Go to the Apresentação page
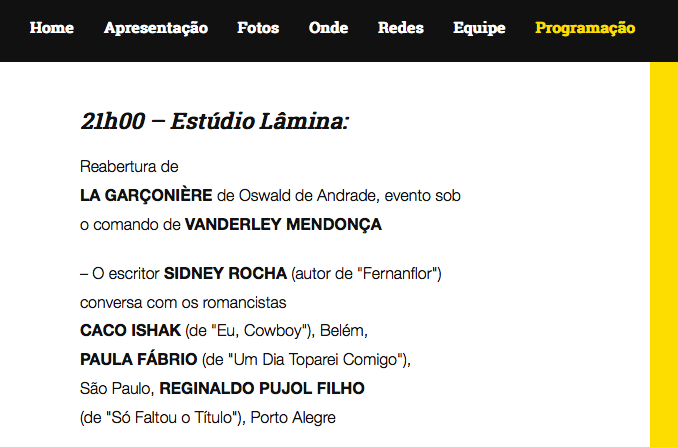678x447 pixels. (x=156, y=28)
